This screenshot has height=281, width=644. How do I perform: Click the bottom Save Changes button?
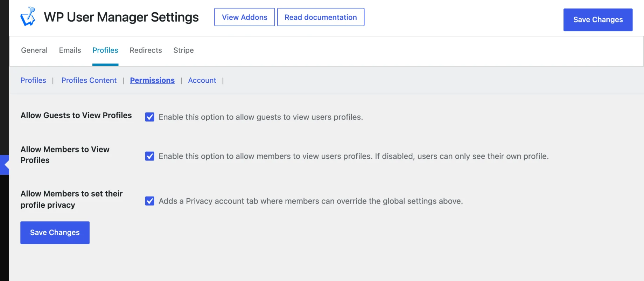(55, 233)
